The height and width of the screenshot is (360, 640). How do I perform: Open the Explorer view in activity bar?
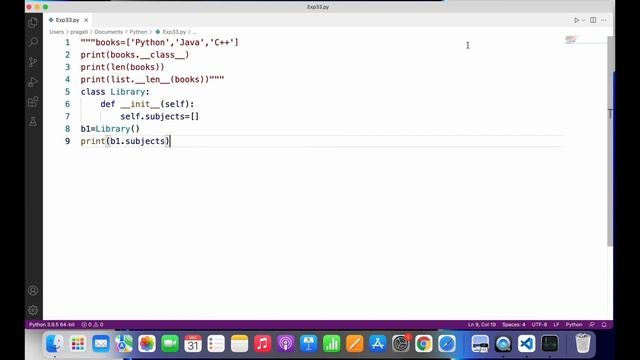pos(33,22)
